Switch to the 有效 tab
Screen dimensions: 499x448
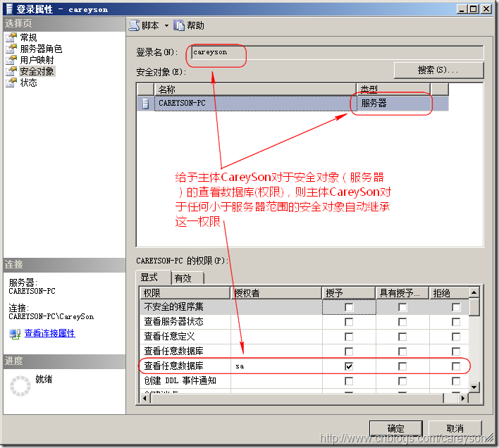pyautogui.click(x=187, y=278)
